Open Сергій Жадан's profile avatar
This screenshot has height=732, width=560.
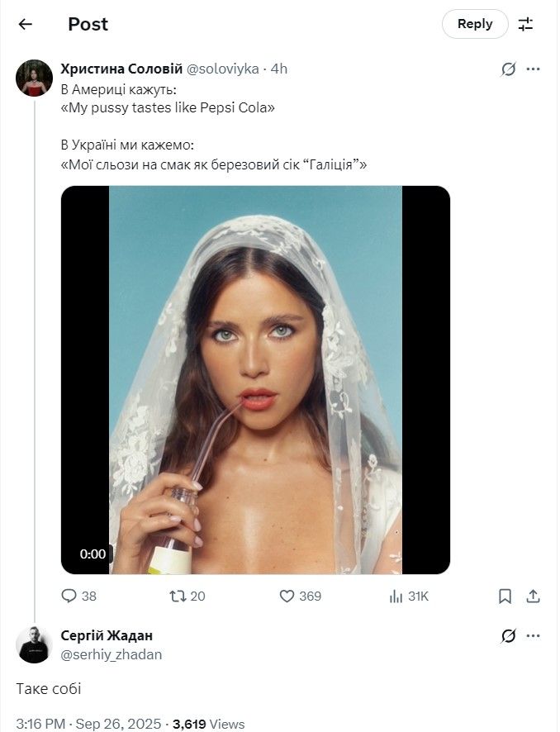pos(34,644)
